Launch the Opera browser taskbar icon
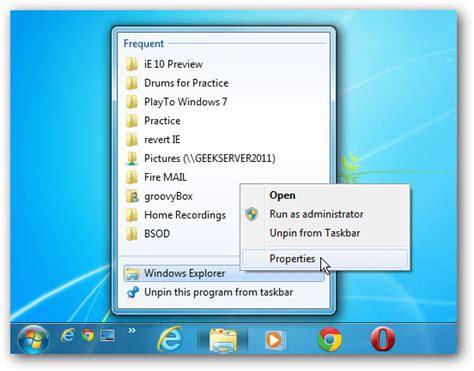This screenshot has height=371, width=474. pos(383,339)
